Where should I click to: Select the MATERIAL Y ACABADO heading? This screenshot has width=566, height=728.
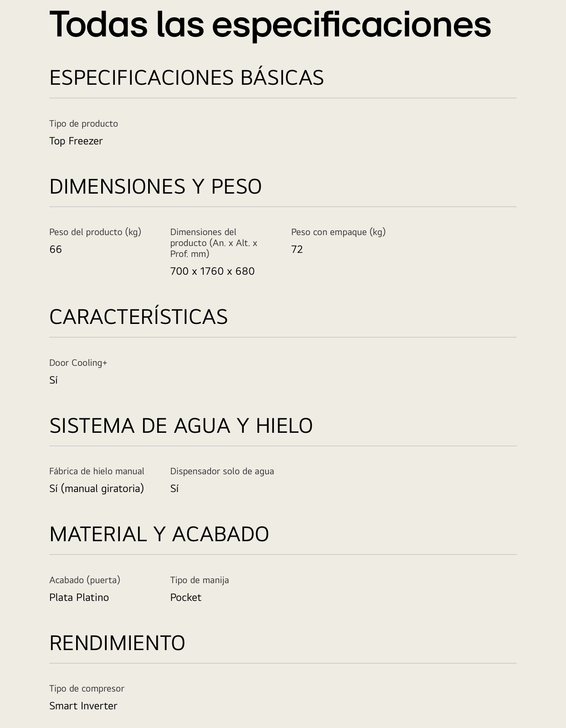point(159,534)
